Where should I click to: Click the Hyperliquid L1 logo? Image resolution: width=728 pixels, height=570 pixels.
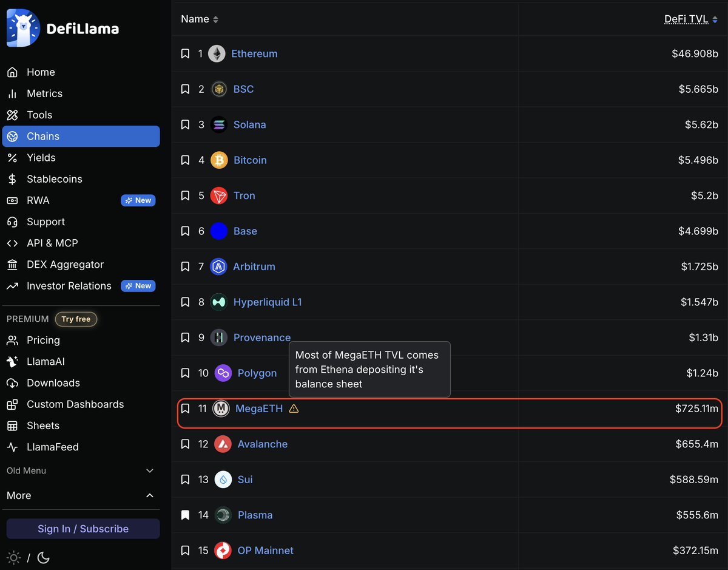[219, 302]
